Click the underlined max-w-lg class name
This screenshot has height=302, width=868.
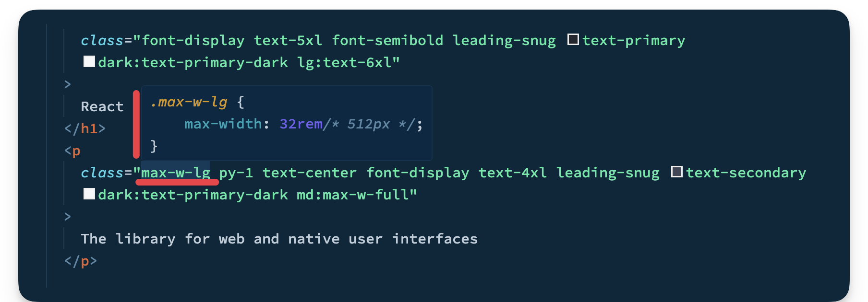point(176,173)
